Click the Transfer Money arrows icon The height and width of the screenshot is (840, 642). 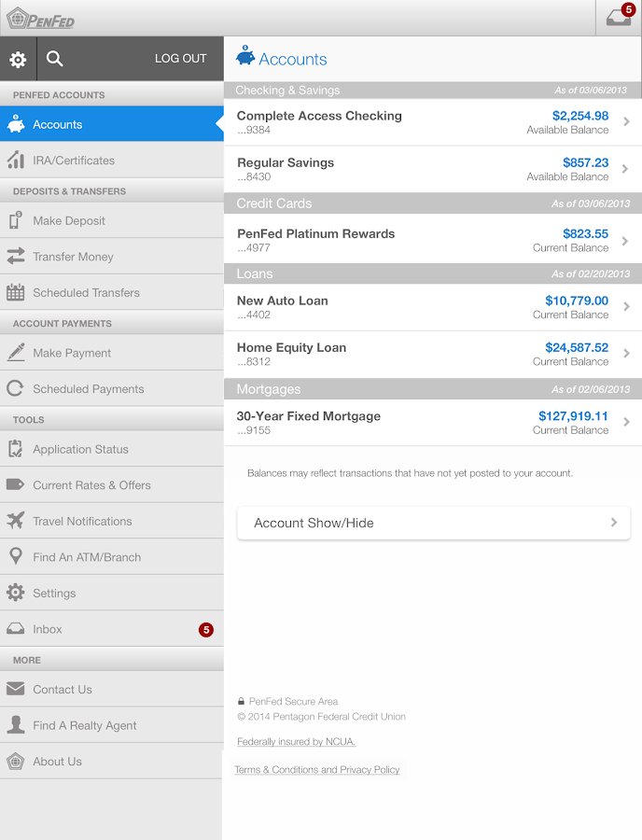[x=15, y=257]
